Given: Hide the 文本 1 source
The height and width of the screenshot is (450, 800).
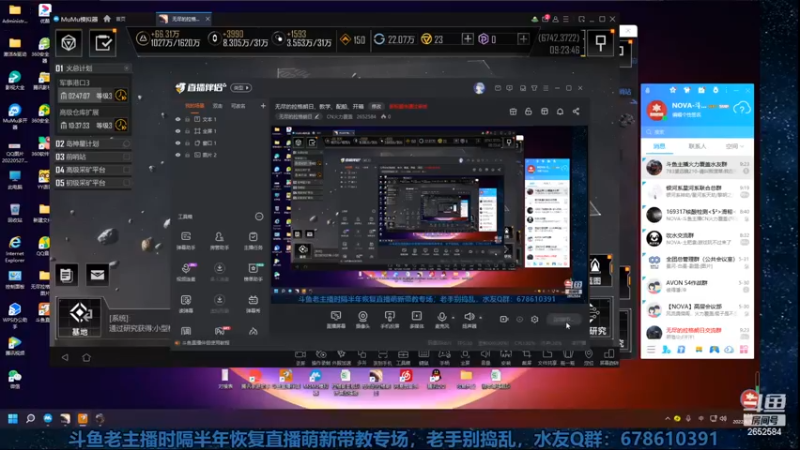Looking at the screenshot, I should [178, 119].
